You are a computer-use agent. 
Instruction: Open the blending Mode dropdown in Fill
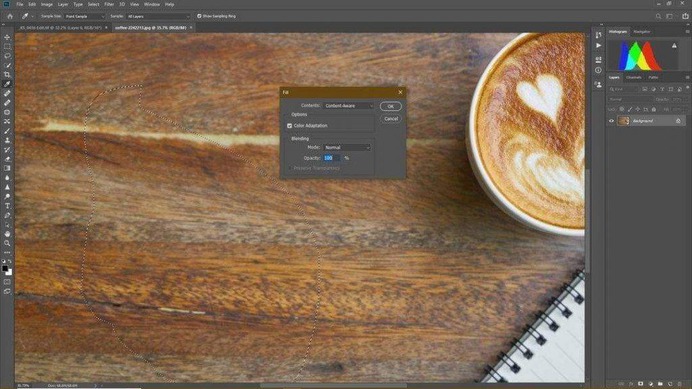[347, 147]
